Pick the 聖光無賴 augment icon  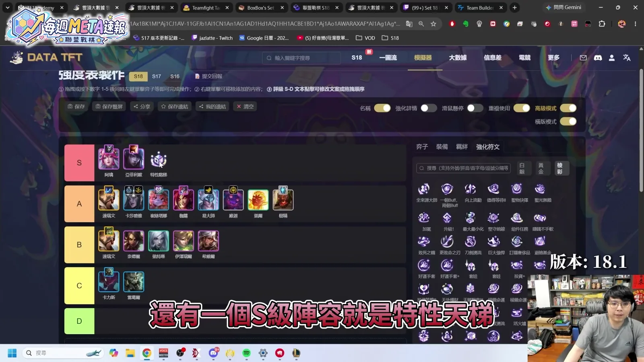coord(540,189)
